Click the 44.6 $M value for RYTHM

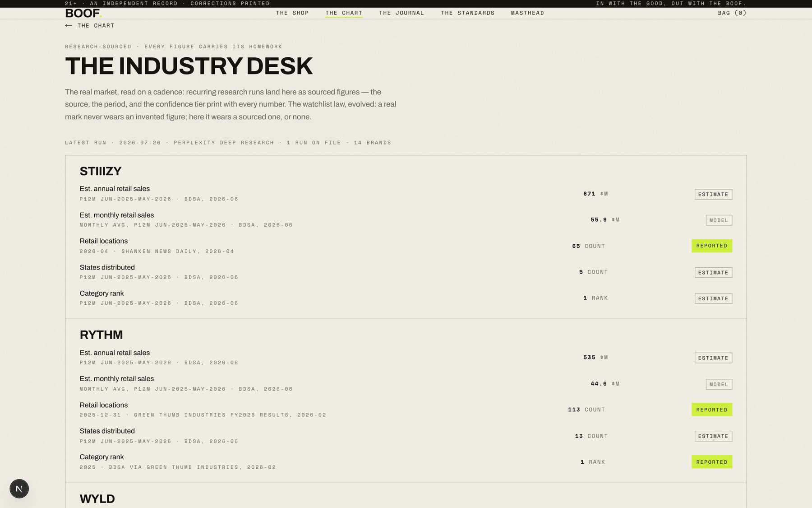click(x=605, y=384)
